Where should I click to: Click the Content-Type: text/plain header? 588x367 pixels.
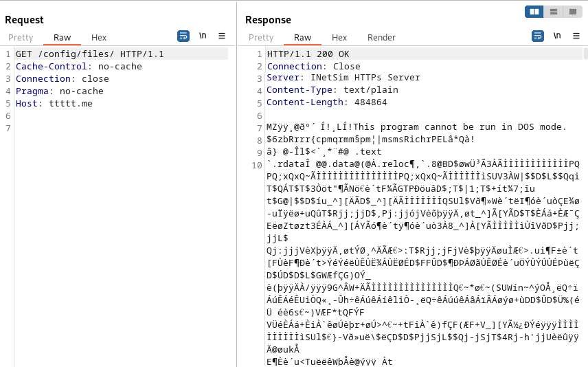click(332, 90)
